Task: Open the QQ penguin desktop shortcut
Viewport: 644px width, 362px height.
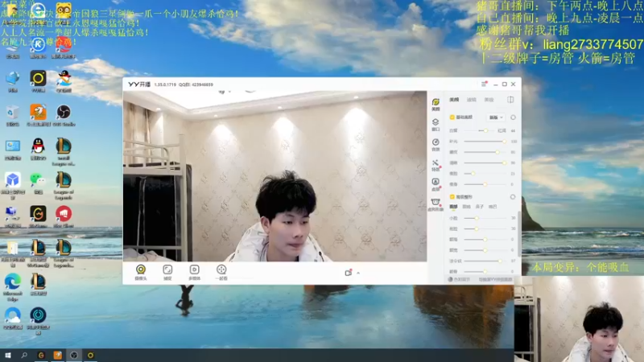Action: (x=38, y=149)
